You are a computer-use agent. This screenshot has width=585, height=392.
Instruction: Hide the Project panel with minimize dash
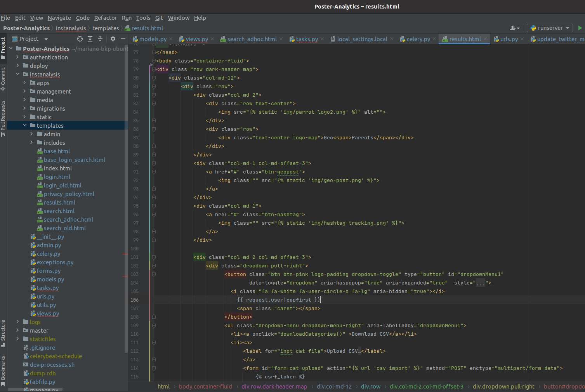click(x=123, y=39)
